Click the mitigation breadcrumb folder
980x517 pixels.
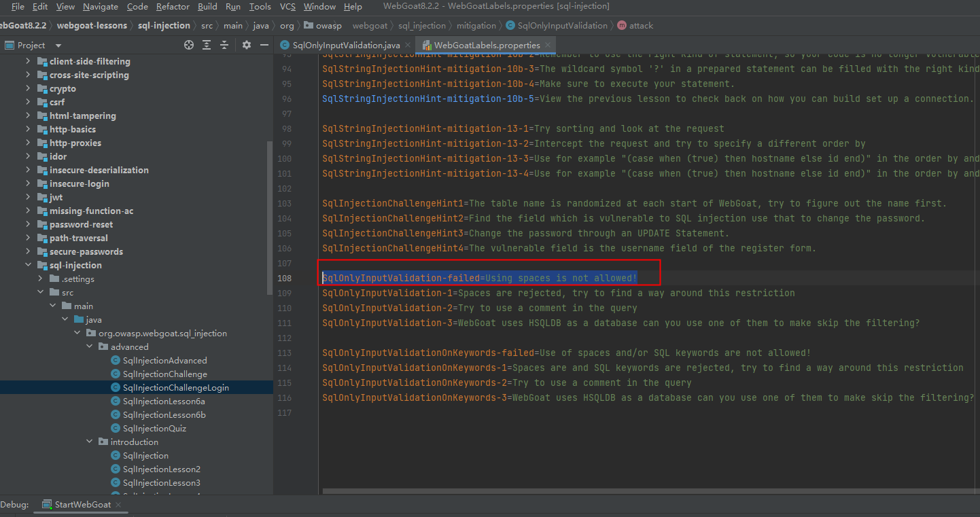(476, 25)
